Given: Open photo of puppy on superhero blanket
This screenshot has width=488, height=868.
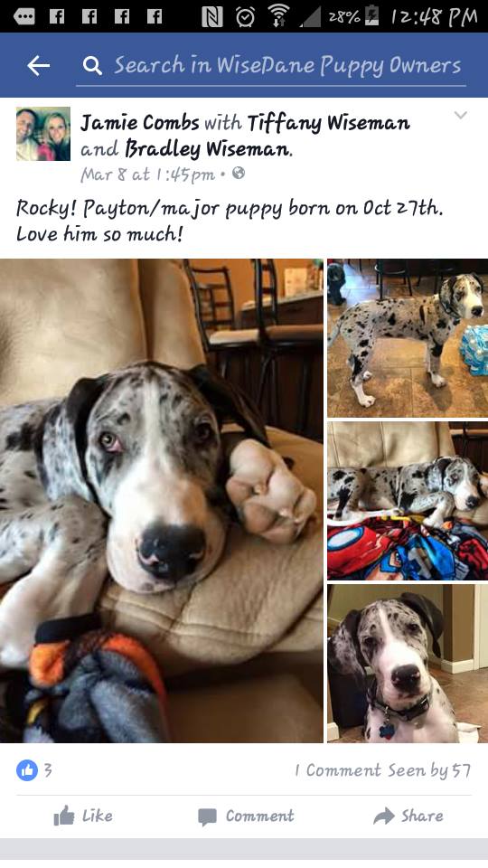Looking at the screenshot, I should (408, 500).
